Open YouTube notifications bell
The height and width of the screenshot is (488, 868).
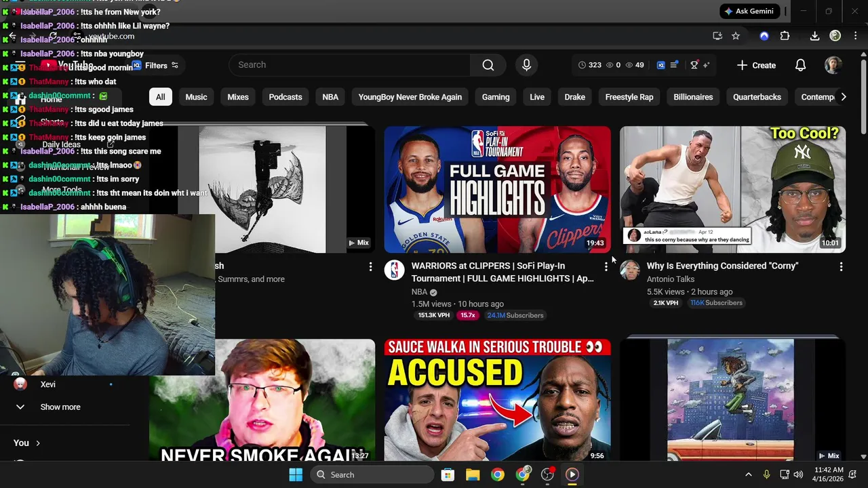(800, 65)
